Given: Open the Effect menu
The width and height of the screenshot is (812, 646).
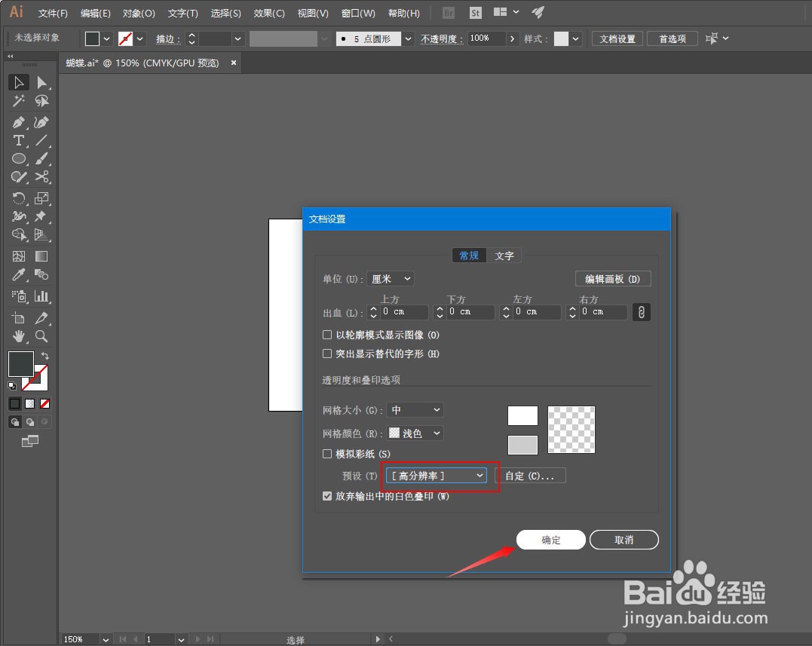Looking at the screenshot, I should coord(268,14).
